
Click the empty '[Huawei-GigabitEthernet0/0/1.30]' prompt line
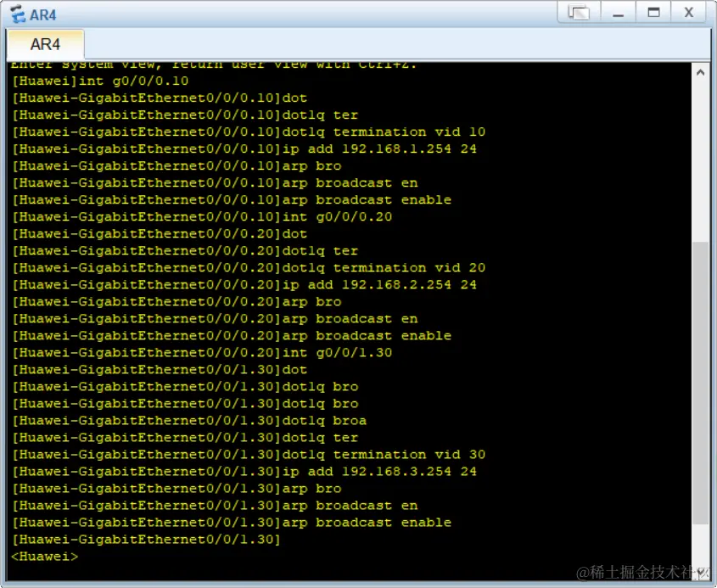(146, 540)
